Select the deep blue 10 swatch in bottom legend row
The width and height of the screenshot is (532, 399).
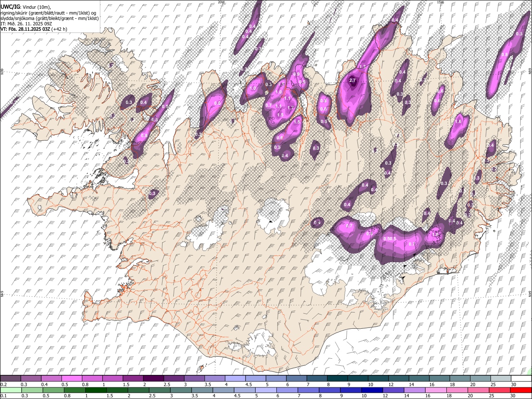372,390
